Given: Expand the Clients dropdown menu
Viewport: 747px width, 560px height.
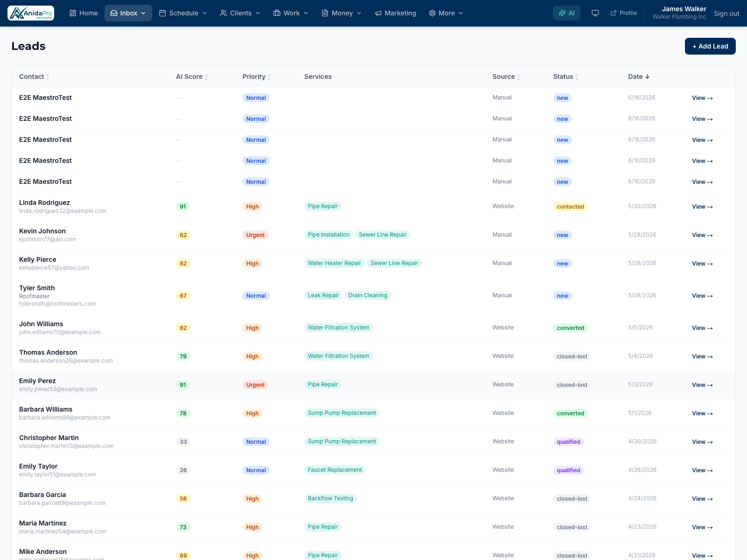Looking at the screenshot, I should [240, 13].
